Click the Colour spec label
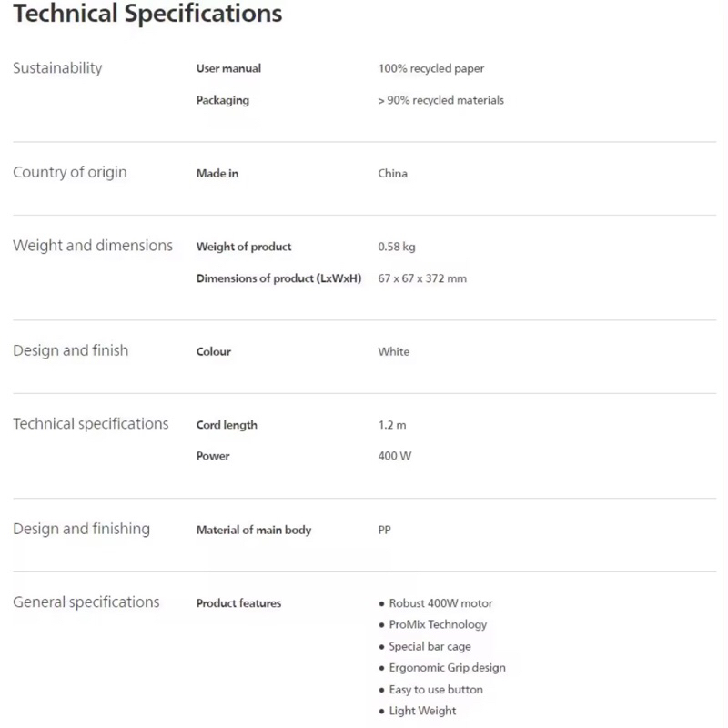Screen dimensions: 728x728 (214, 351)
